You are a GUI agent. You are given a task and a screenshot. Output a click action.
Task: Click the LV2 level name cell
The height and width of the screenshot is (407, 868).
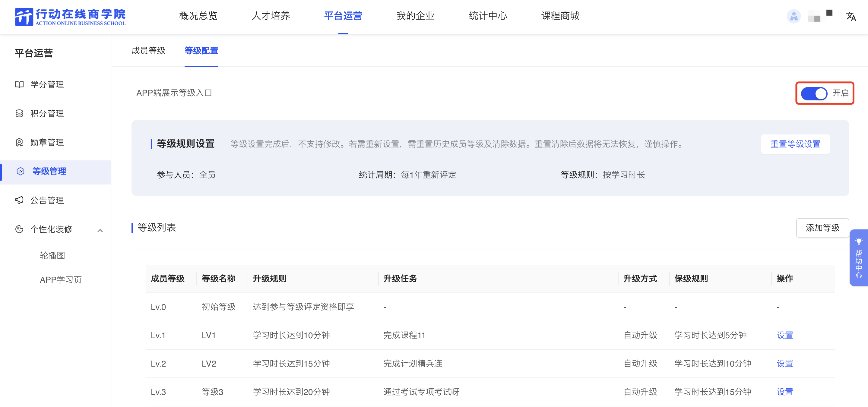tap(209, 364)
